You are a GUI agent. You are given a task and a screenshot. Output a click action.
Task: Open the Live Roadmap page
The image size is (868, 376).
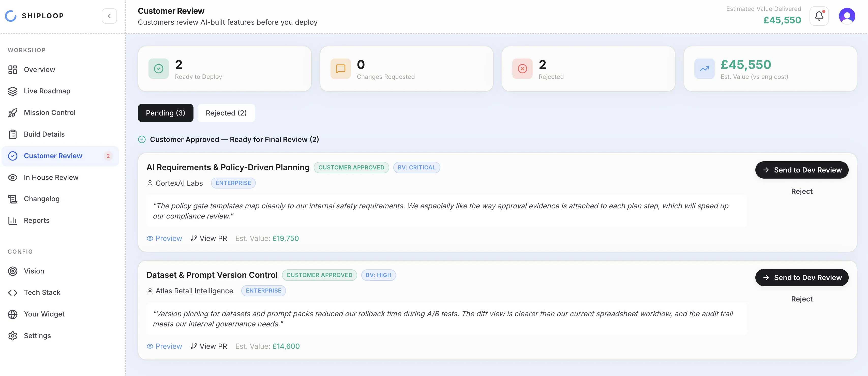pos(48,91)
